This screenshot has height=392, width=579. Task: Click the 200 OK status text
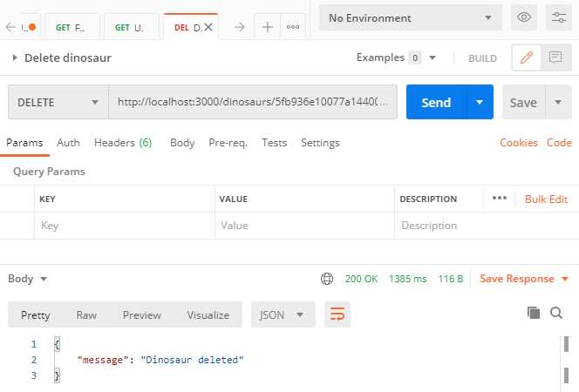pyautogui.click(x=361, y=279)
